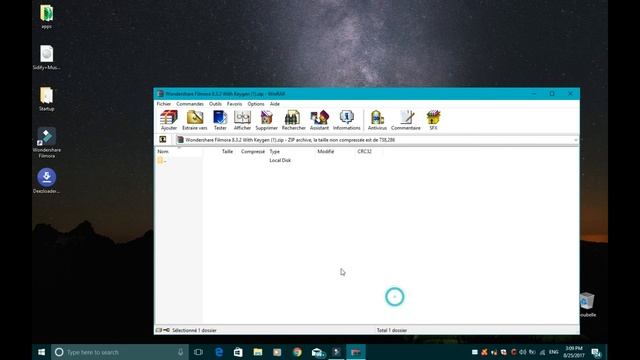Open Microsoft Store from the taskbar
The height and width of the screenshot is (360, 640).
coord(238,352)
